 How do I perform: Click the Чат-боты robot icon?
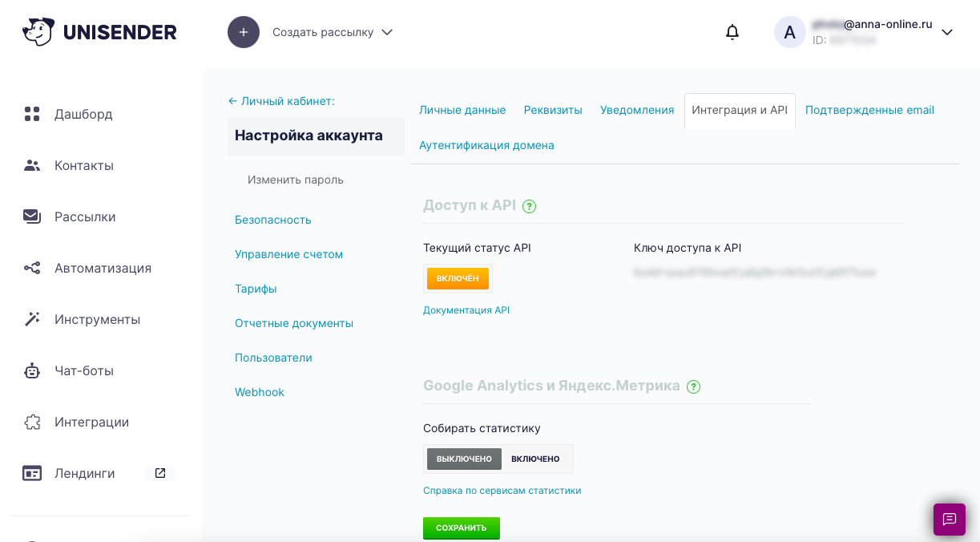[x=32, y=370]
